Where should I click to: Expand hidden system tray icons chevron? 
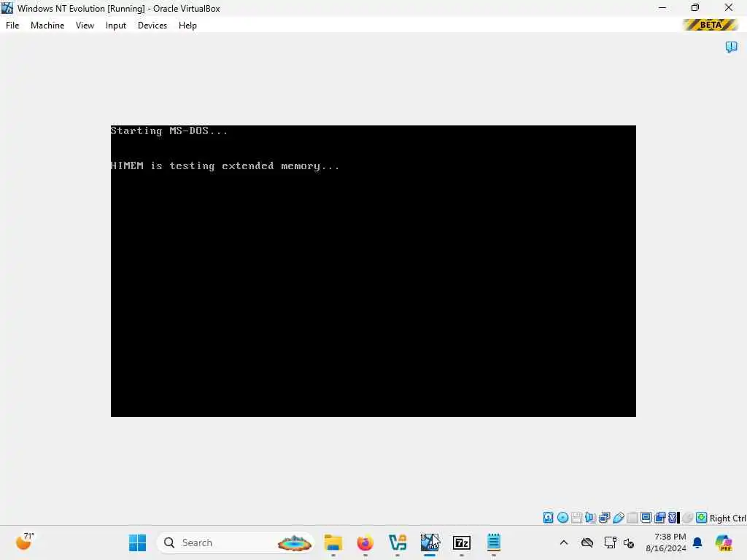[564, 542]
